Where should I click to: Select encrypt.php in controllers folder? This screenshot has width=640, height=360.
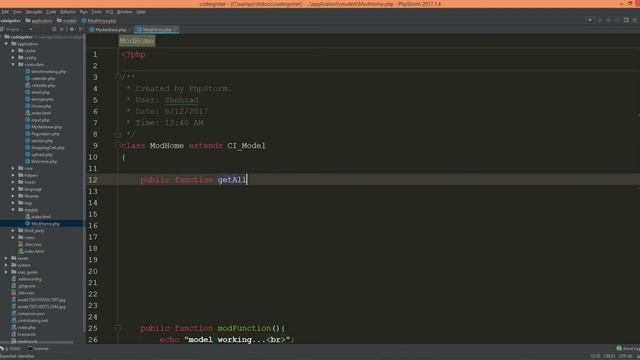click(x=39, y=99)
